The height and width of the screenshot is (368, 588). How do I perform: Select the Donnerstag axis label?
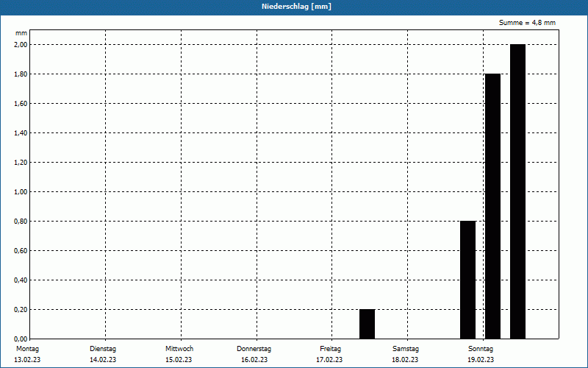click(x=254, y=349)
